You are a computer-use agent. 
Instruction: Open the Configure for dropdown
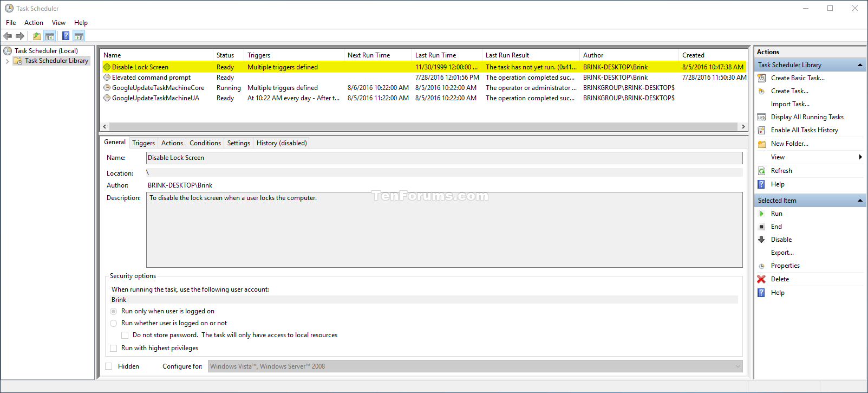[475, 366]
